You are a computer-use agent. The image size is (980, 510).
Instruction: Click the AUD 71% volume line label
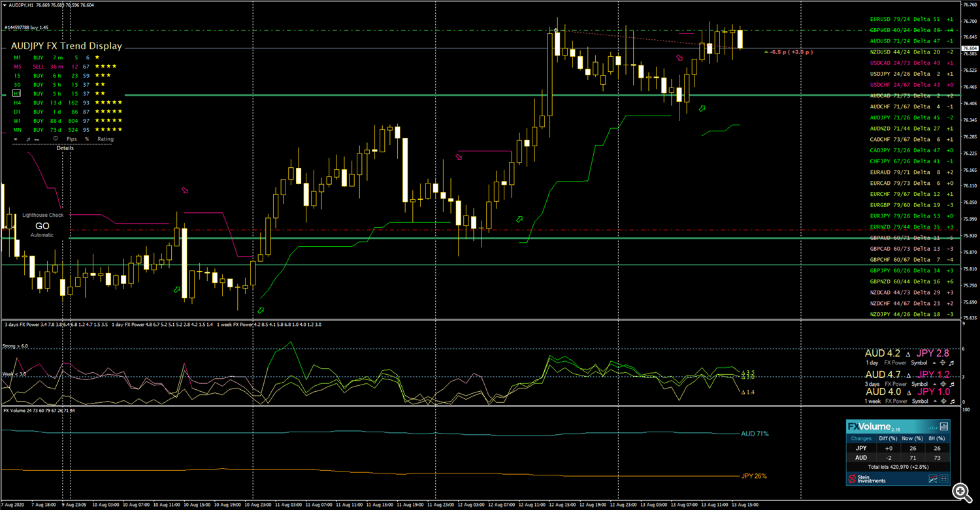point(755,434)
